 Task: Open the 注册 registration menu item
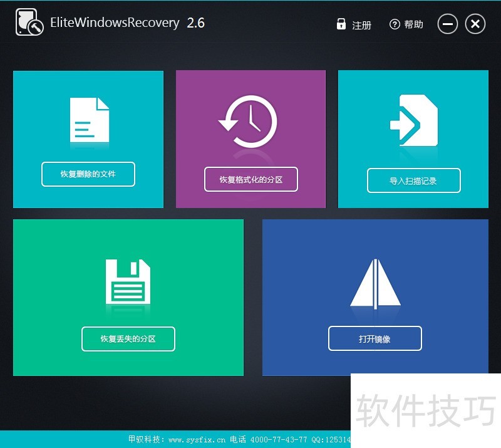tap(361, 25)
